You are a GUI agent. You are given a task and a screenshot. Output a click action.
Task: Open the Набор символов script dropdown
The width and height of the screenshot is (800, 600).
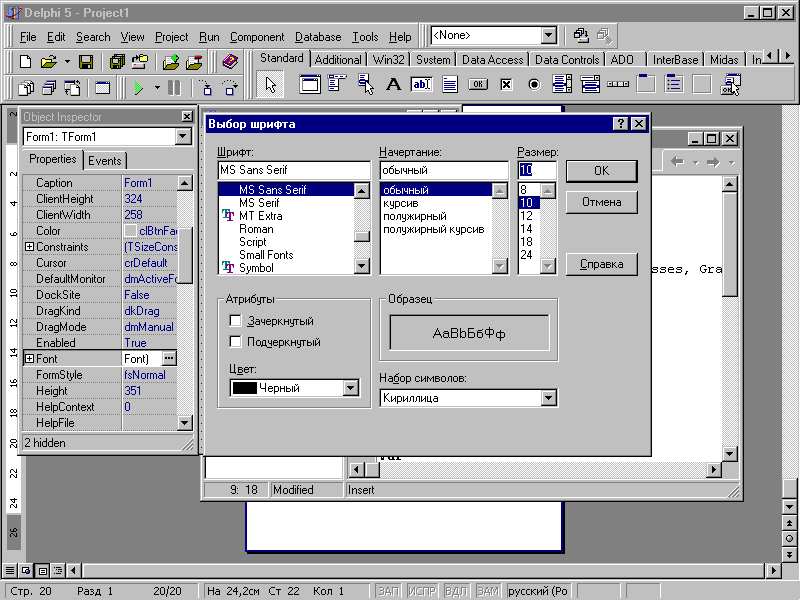[x=548, y=398]
